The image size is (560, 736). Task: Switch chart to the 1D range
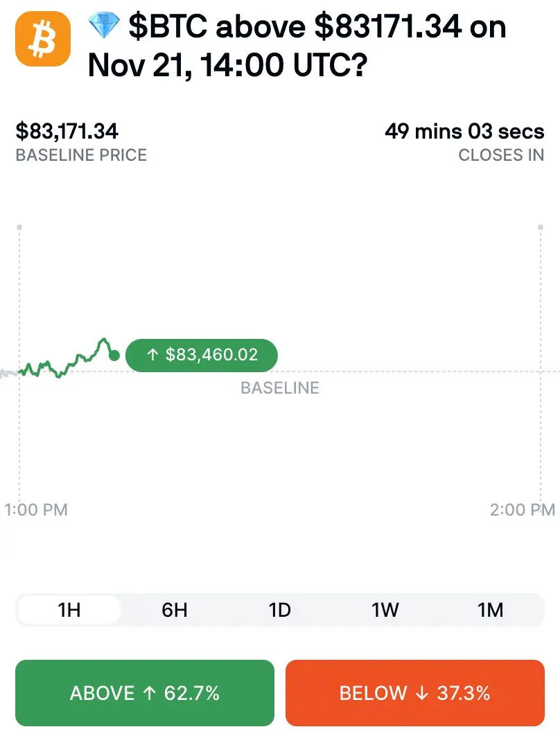pos(280,610)
